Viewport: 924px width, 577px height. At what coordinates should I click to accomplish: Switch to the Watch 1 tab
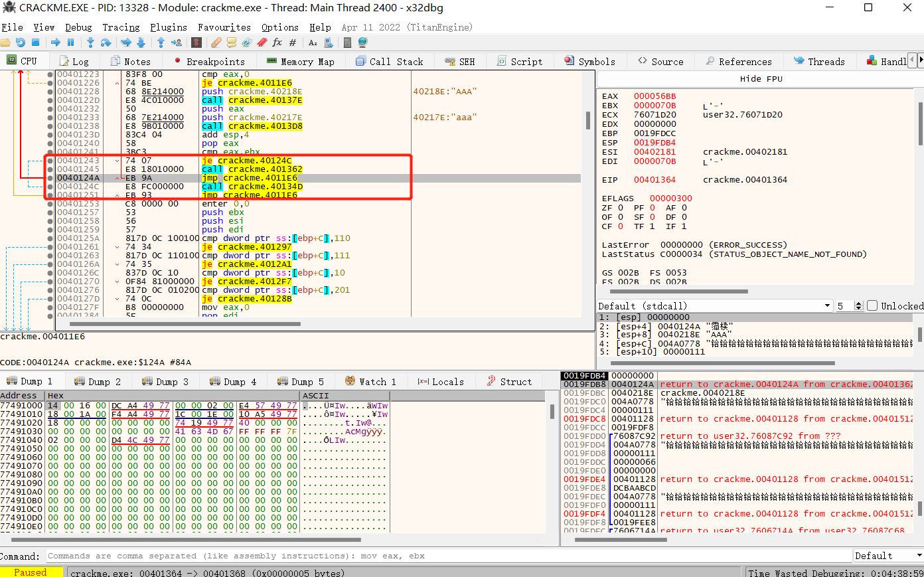(370, 381)
